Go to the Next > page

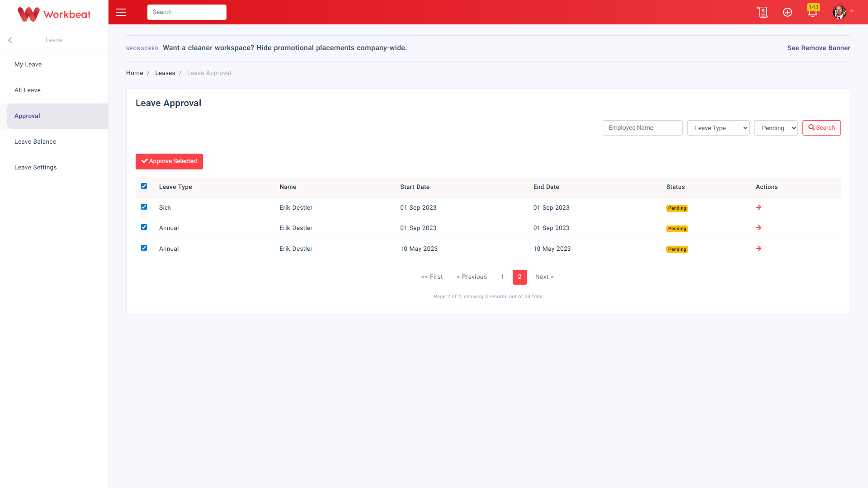(x=544, y=277)
